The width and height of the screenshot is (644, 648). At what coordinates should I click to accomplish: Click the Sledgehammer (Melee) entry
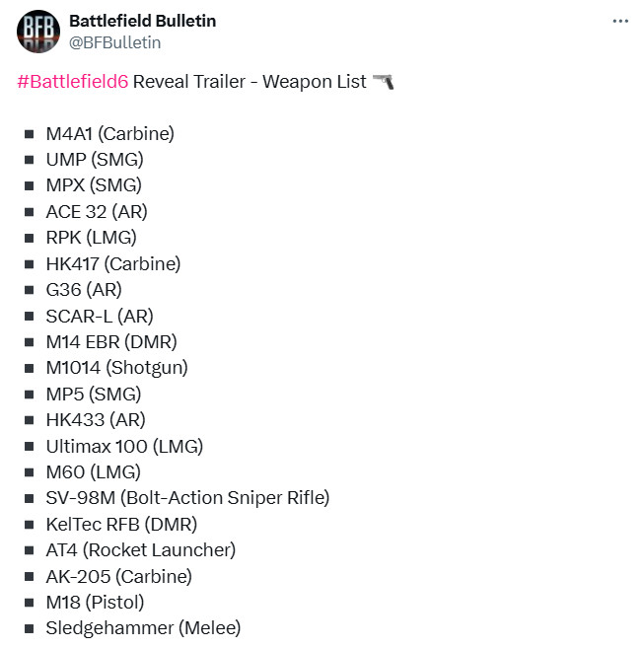(143, 628)
